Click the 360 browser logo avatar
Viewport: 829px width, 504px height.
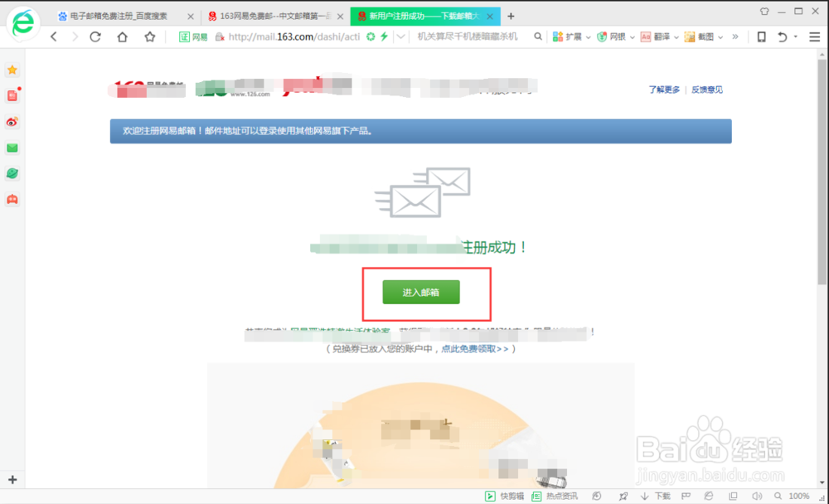pyautogui.click(x=22, y=22)
